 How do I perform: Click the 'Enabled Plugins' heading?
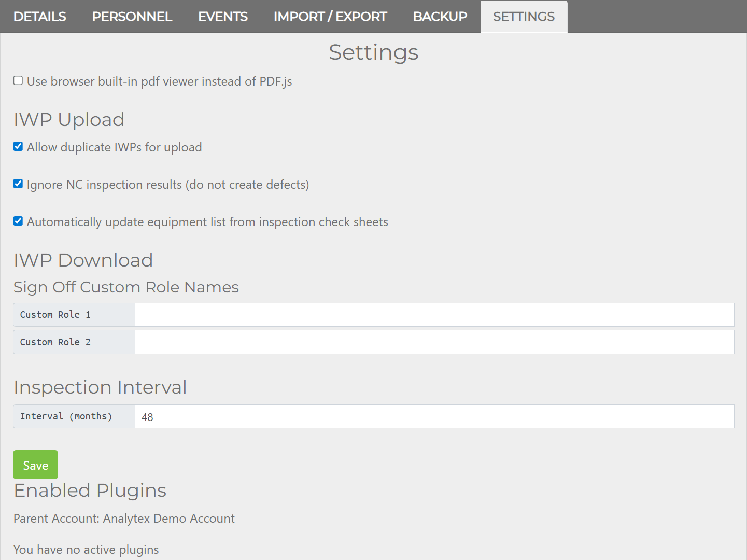pos(90,491)
